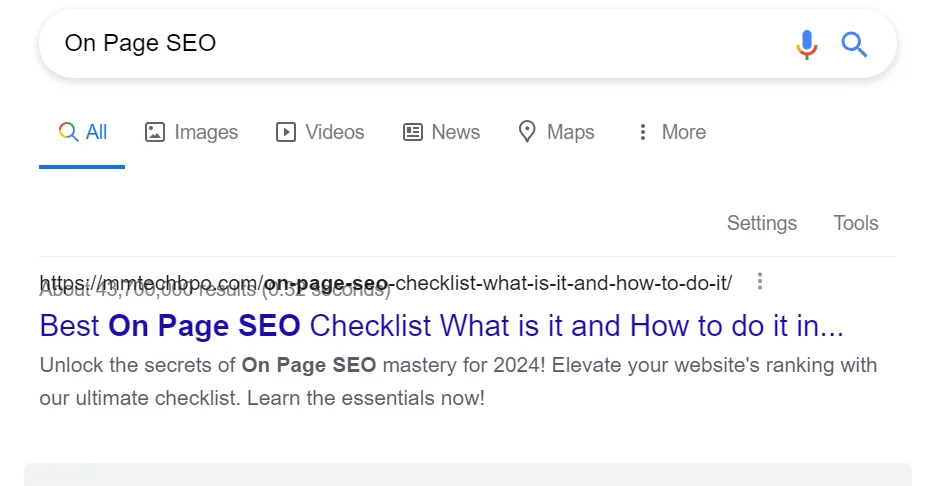The image size is (933, 486).
Task: Select the All tab
Action: (83, 132)
